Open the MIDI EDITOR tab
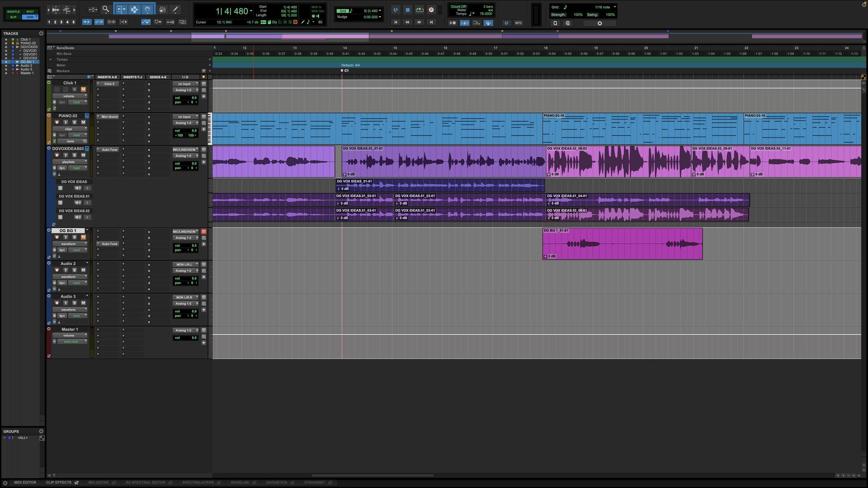 point(25,482)
